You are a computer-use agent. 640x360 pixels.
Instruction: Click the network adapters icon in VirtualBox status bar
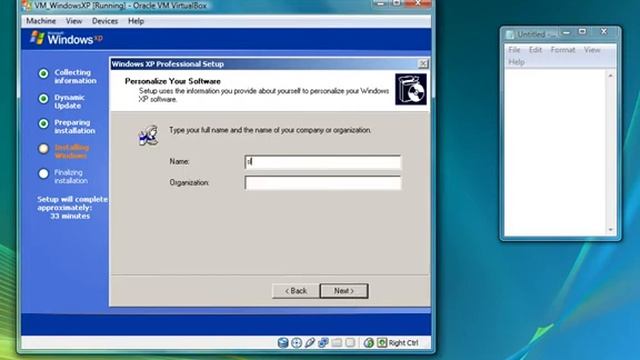(323, 343)
